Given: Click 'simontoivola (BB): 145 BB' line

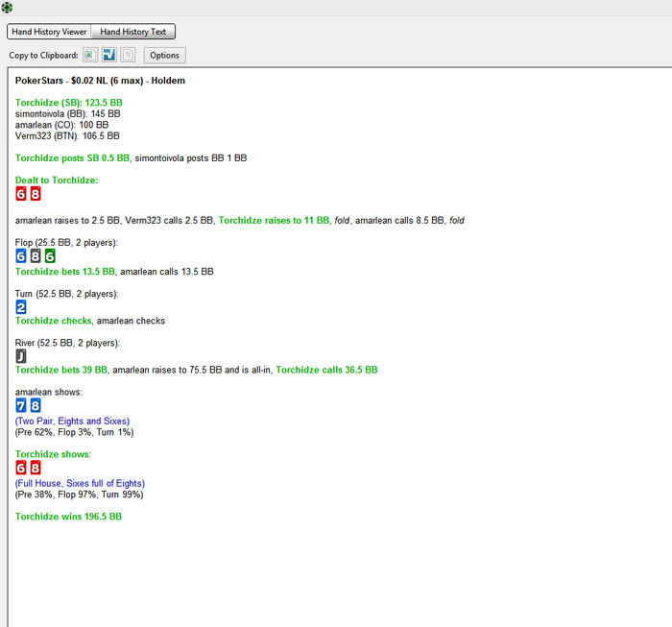Looking at the screenshot, I should tap(68, 113).
